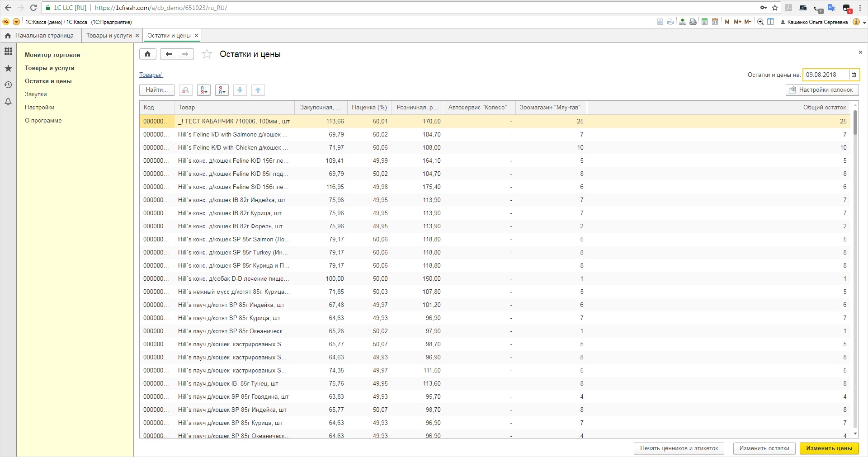Click the Наценка (%) column header
This screenshot has width=868, height=457.
click(x=369, y=108)
